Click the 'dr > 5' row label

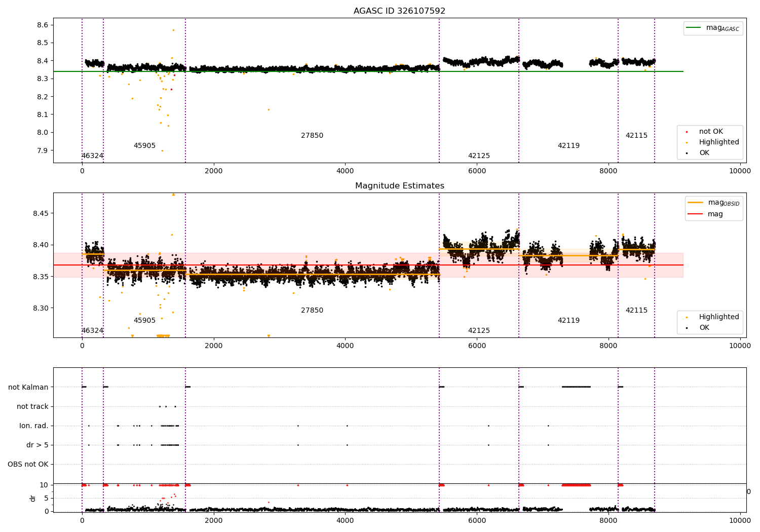(x=37, y=445)
